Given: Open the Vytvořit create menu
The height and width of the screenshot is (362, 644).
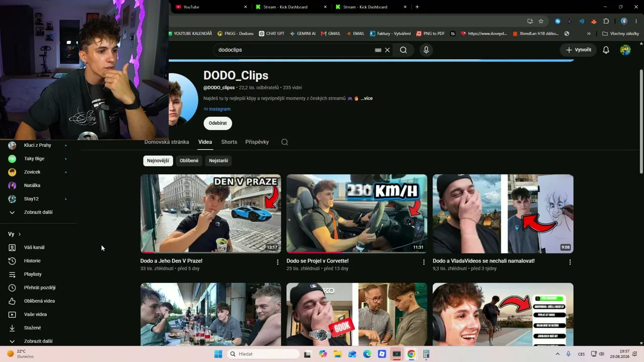Looking at the screenshot, I should (578, 50).
